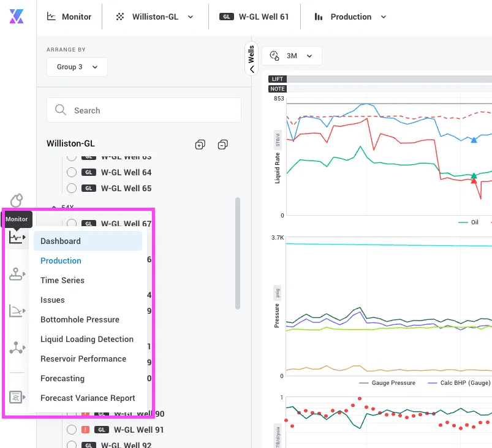Select Dashboard from the Monitor menu
The width and height of the screenshot is (492, 448).
[88, 241]
